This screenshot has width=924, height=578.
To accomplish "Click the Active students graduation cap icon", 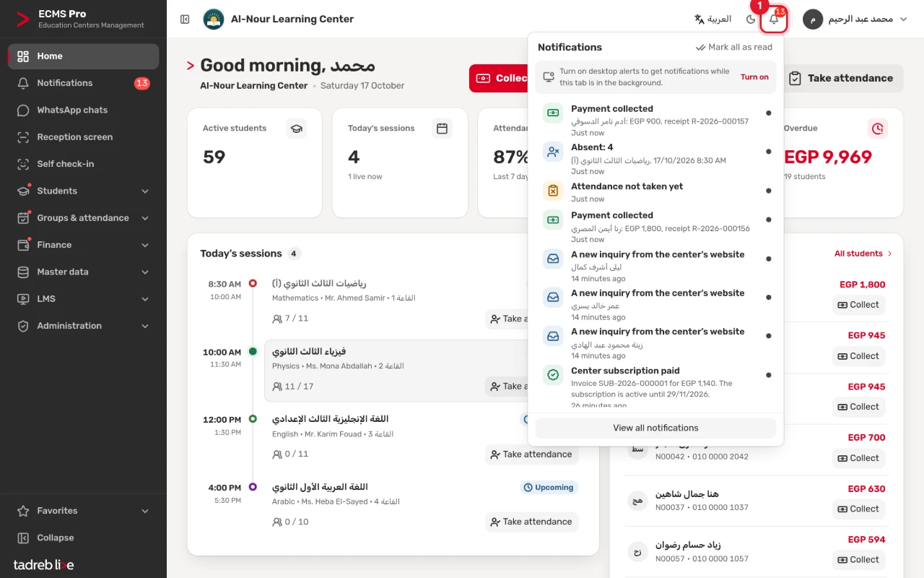I will 296,129.
